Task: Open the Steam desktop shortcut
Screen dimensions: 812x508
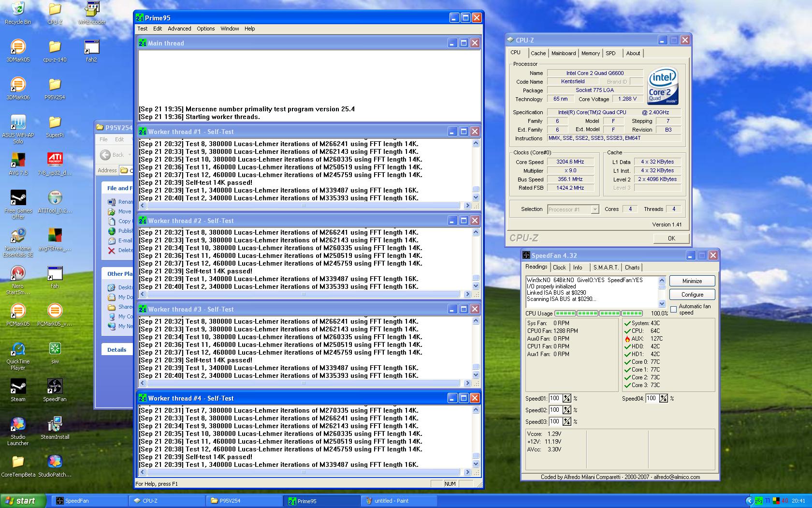Action: (x=18, y=387)
